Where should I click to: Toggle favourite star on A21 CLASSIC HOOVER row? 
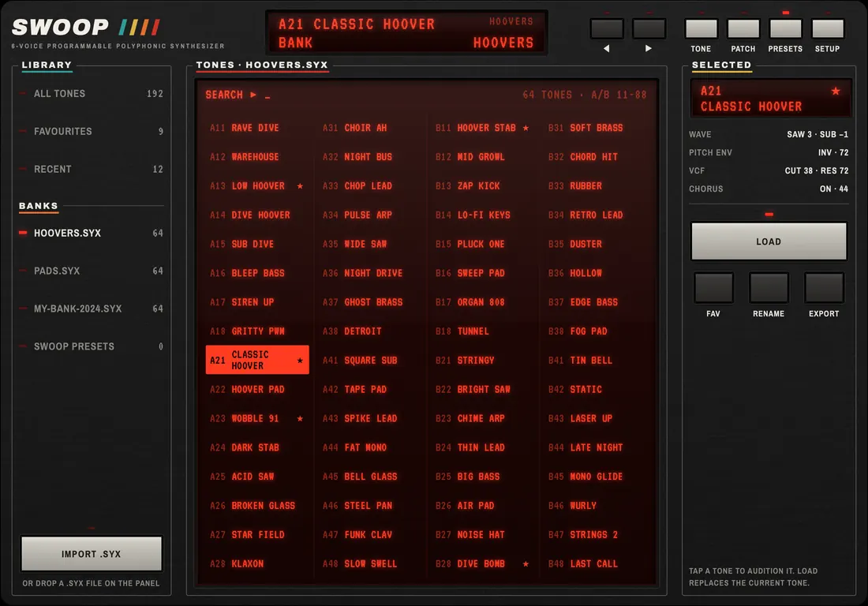point(300,361)
